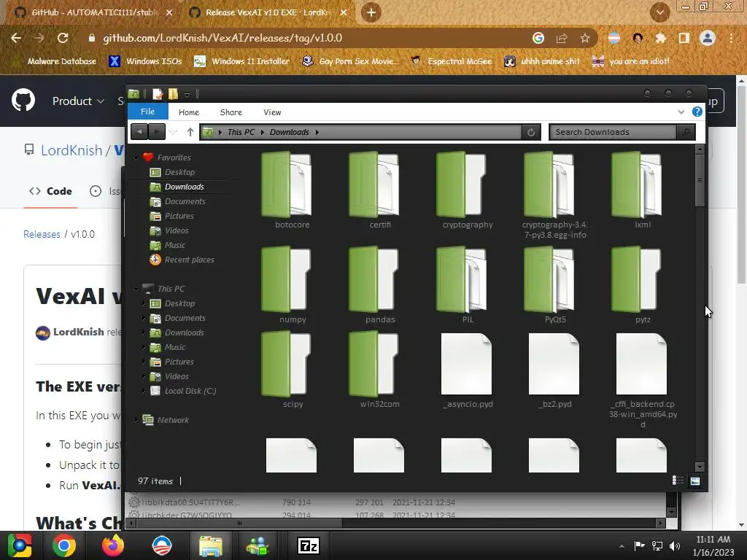This screenshot has height=560, width=747.
Task: Navigate back in File Explorer
Action: click(x=139, y=132)
